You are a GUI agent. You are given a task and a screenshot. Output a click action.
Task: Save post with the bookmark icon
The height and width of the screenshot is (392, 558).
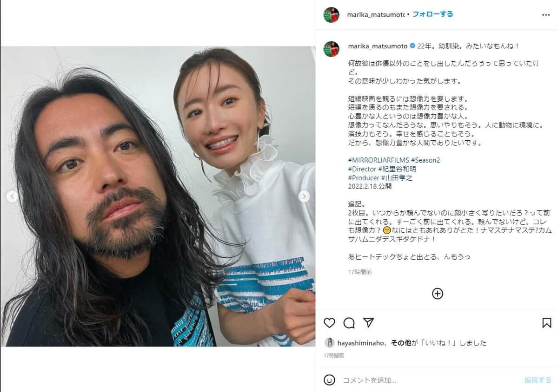(x=547, y=323)
